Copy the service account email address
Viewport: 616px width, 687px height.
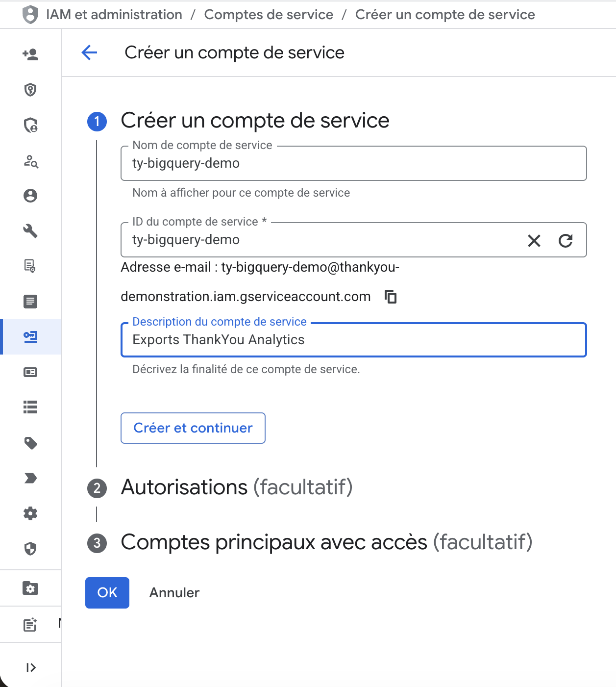(391, 297)
